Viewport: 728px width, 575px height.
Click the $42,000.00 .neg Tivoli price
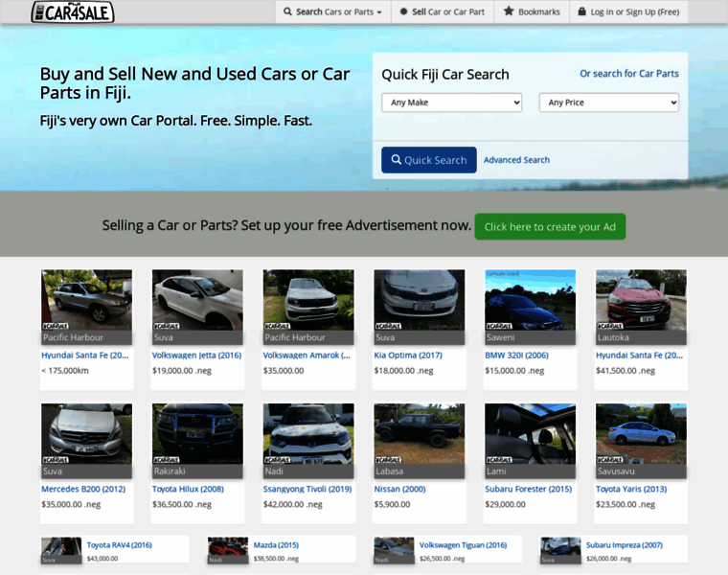[292, 504]
